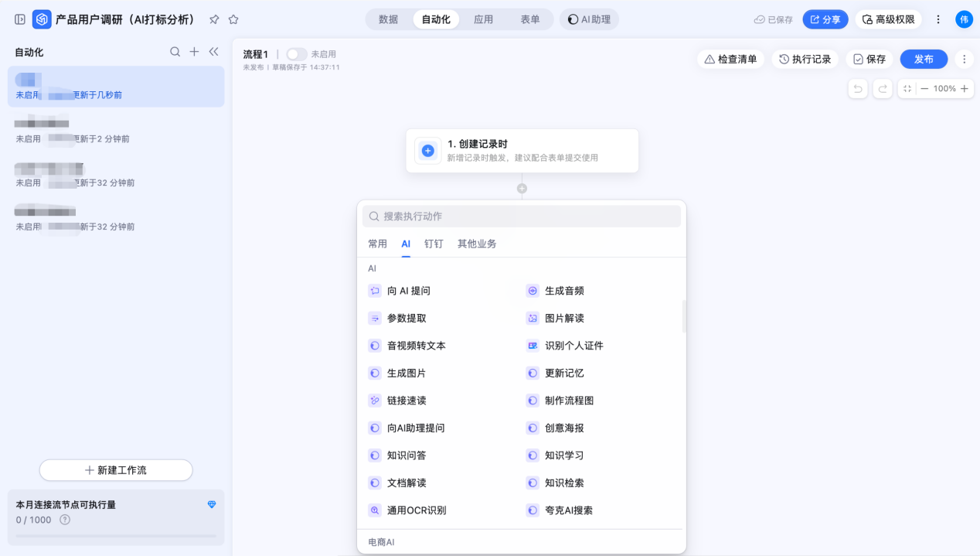Add a step with the plus node under trigger
The image size is (980, 556).
(x=522, y=189)
